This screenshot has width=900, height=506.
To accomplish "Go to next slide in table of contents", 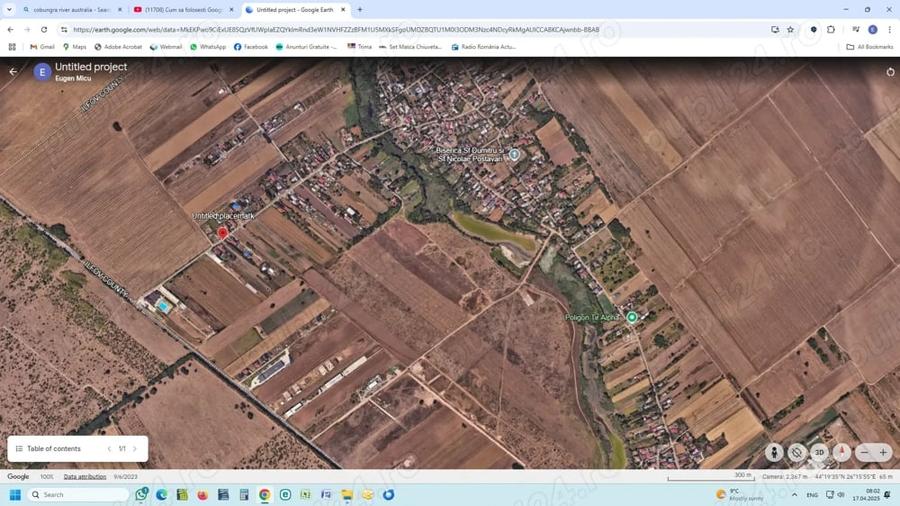I will coord(135,449).
